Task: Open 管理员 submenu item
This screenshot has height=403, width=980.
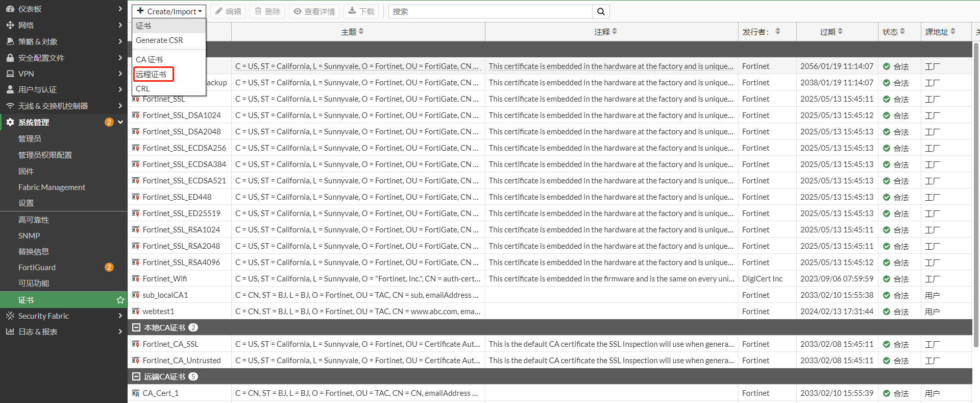Action: (63, 138)
